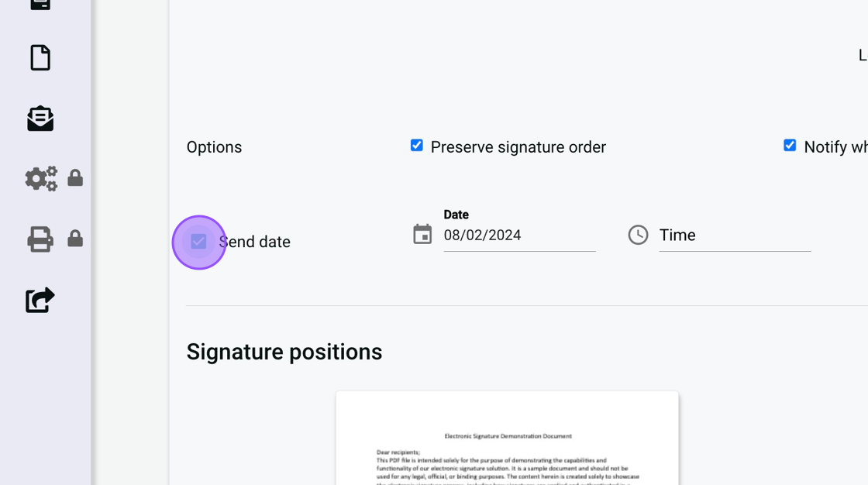Click the open envelope sidebar icon
The height and width of the screenshot is (485, 868).
40,119
